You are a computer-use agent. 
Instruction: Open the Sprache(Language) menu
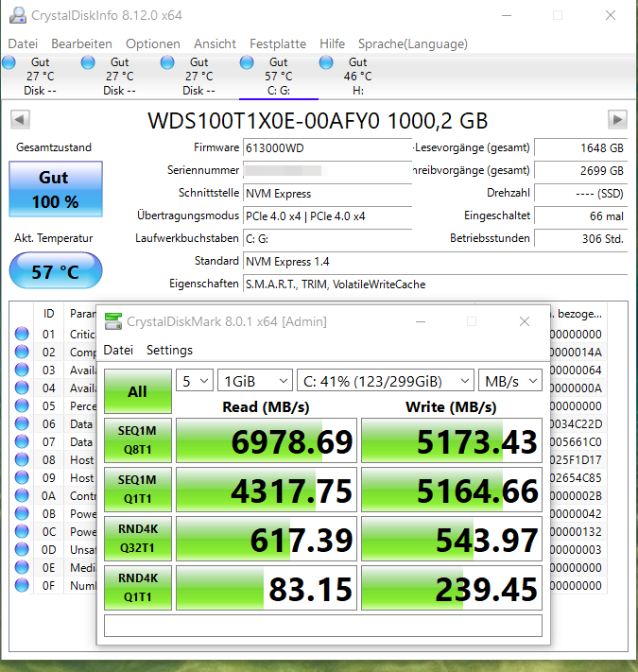coord(413,43)
